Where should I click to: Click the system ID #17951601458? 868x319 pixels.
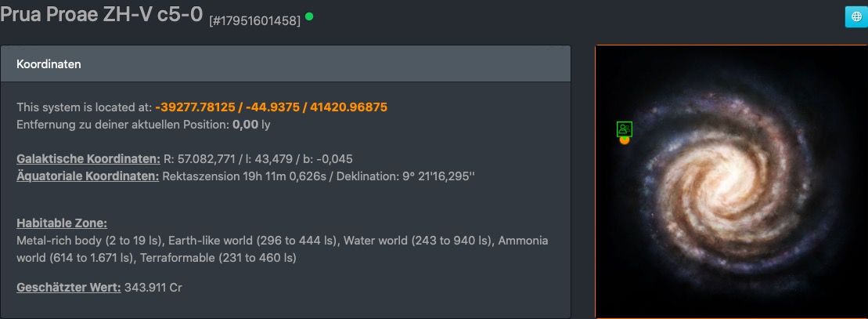(x=254, y=21)
